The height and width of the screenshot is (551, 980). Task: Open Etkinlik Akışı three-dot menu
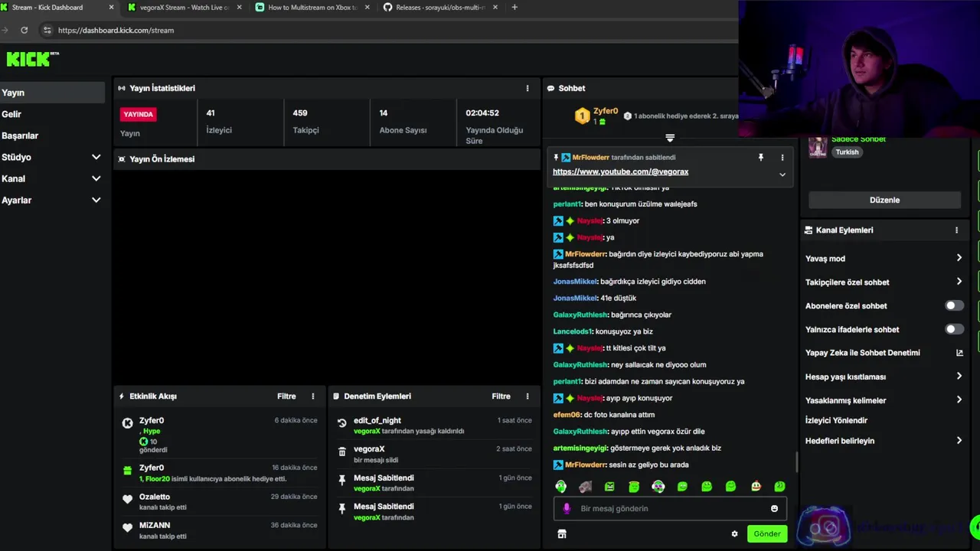[312, 396]
